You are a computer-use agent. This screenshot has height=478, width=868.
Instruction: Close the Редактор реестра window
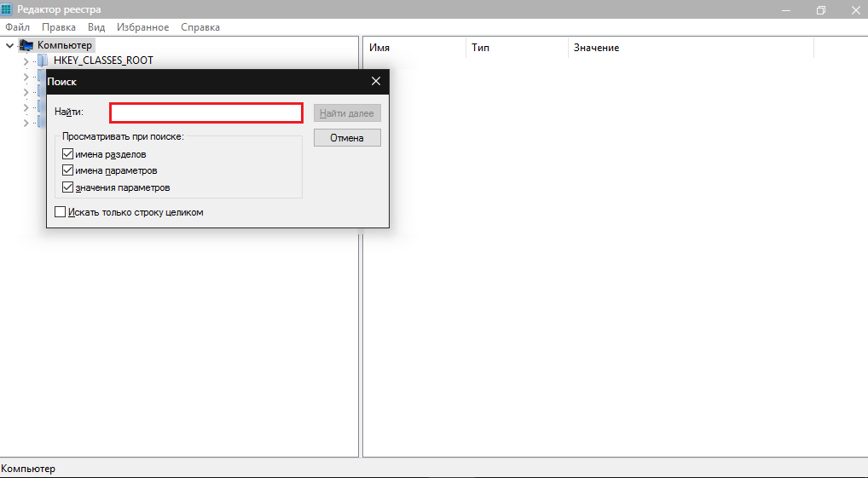855,10
